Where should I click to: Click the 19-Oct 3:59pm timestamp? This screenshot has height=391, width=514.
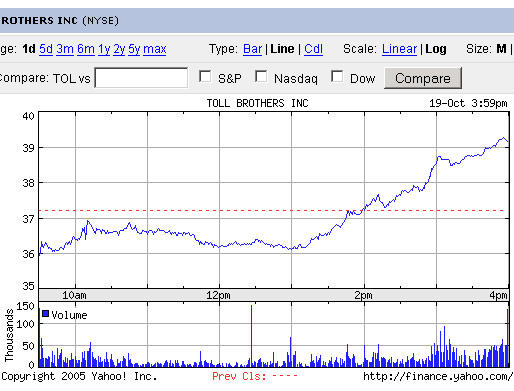tap(468, 103)
